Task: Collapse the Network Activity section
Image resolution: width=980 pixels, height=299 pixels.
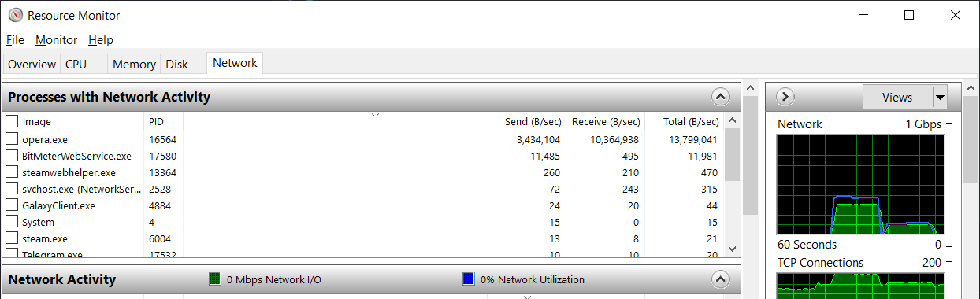Action: (x=720, y=279)
